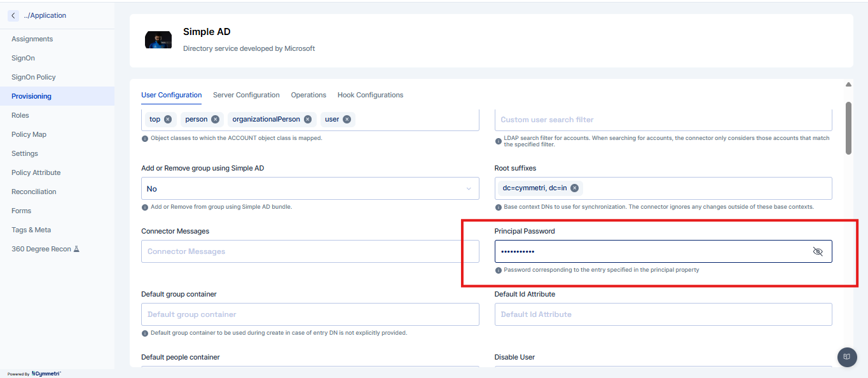
Task: Click the Simple AD application logo
Action: click(x=158, y=39)
